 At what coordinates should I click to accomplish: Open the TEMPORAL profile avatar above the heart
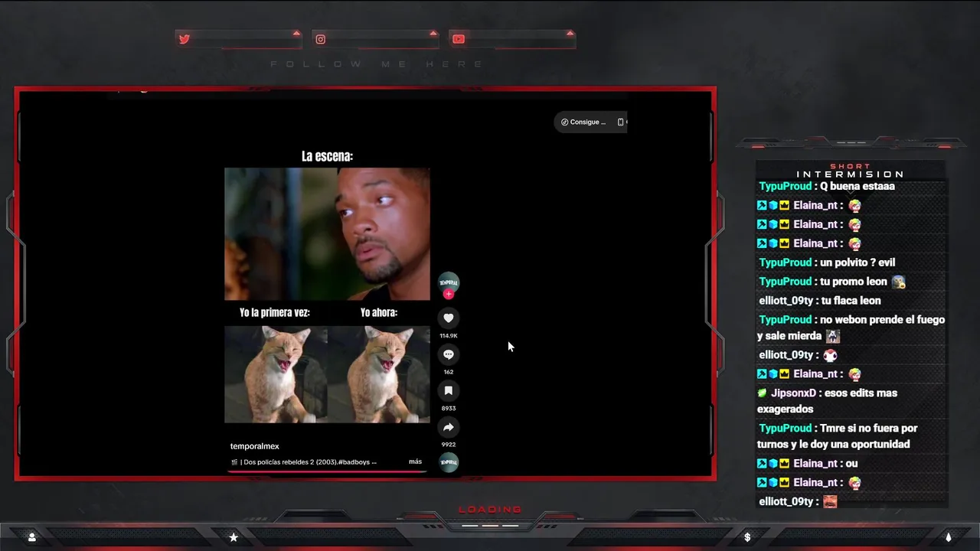pos(449,282)
